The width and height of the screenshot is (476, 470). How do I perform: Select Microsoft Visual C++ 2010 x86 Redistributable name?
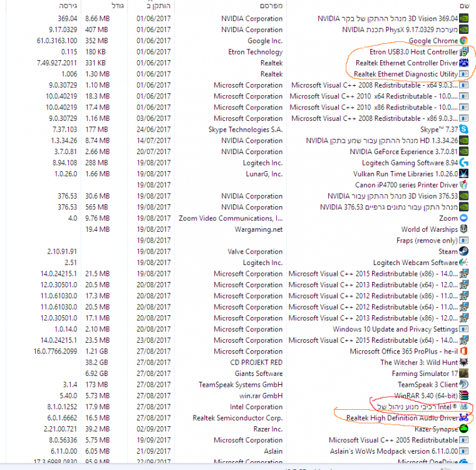click(373, 107)
